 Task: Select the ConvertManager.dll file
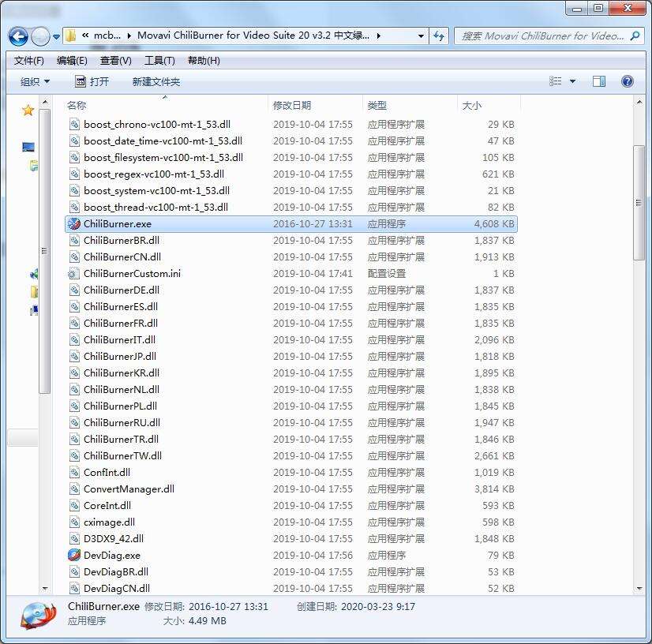point(129,489)
